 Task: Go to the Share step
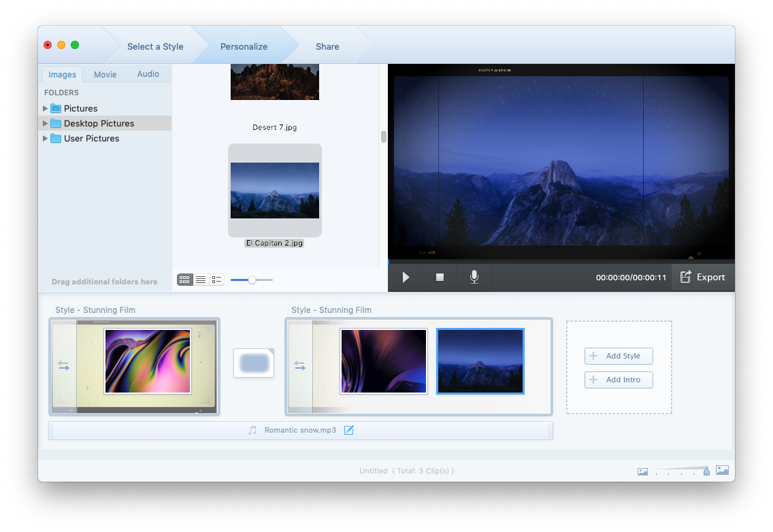pyautogui.click(x=327, y=46)
